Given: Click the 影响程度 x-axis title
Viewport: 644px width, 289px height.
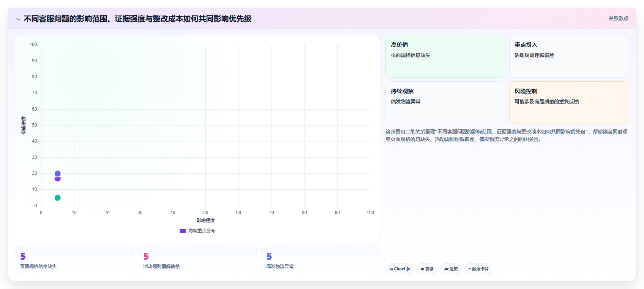Looking at the screenshot, I should point(205,221).
